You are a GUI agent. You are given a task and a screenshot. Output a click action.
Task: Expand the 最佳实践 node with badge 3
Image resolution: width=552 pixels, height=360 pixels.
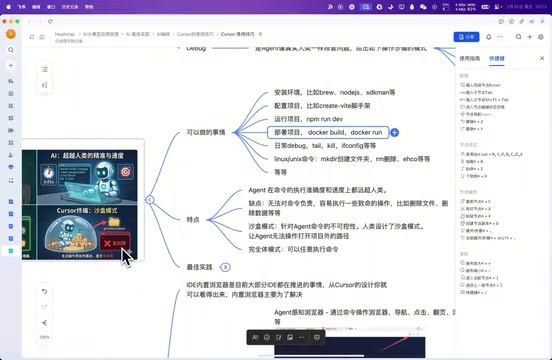click(x=225, y=267)
